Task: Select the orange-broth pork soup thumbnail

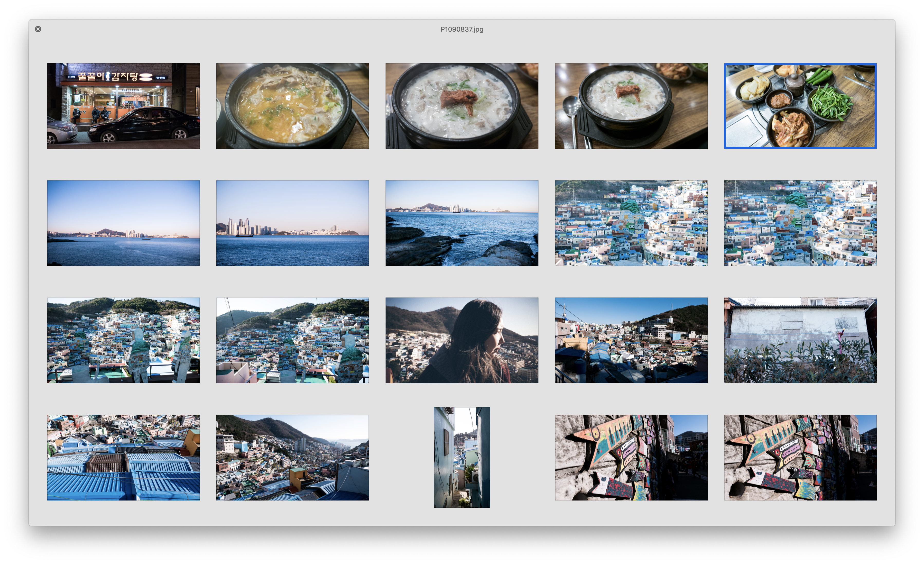Action: click(292, 106)
